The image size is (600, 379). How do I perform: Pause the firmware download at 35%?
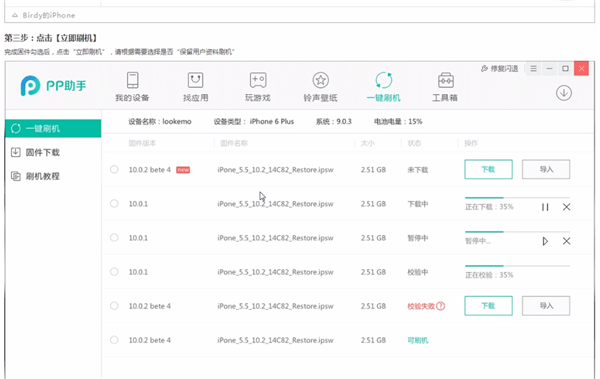click(545, 207)
